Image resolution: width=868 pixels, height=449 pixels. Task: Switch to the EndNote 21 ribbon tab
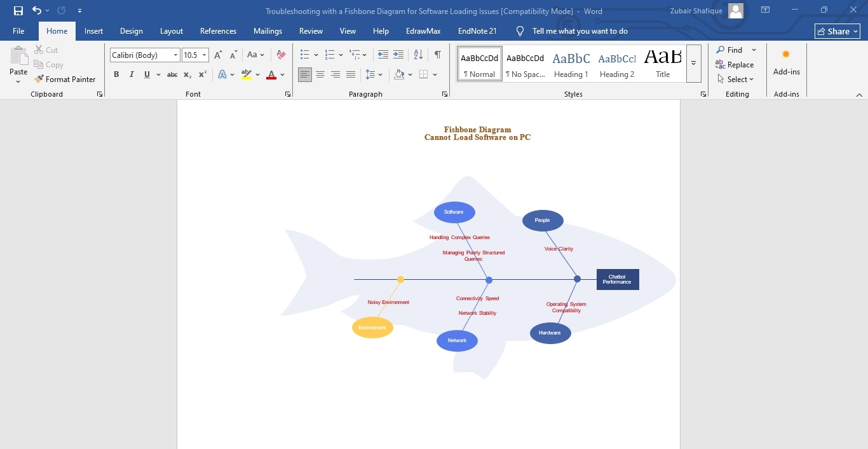(x=477, y=31)
